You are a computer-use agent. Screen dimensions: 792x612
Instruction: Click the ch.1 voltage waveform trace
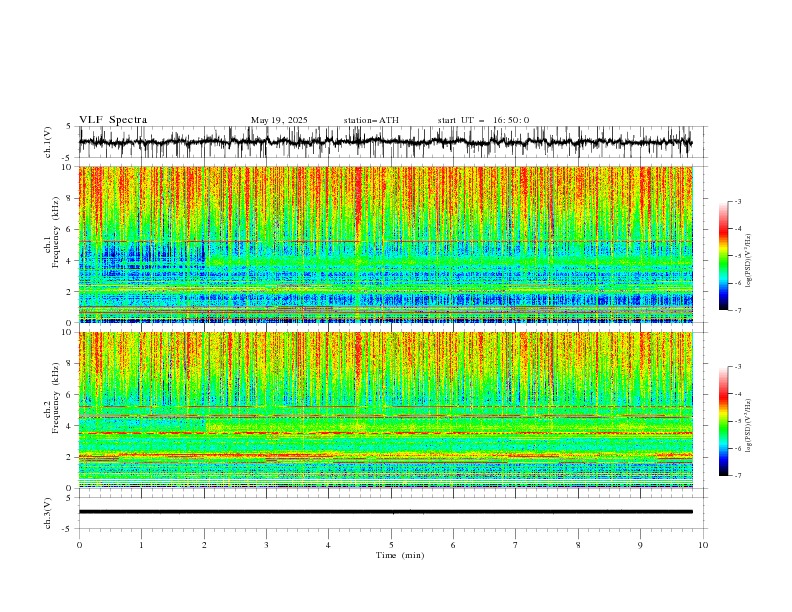pos(385,142)
